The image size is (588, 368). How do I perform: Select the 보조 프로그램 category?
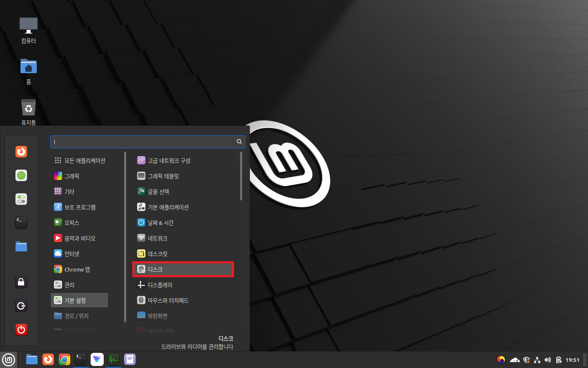[80, 207]
